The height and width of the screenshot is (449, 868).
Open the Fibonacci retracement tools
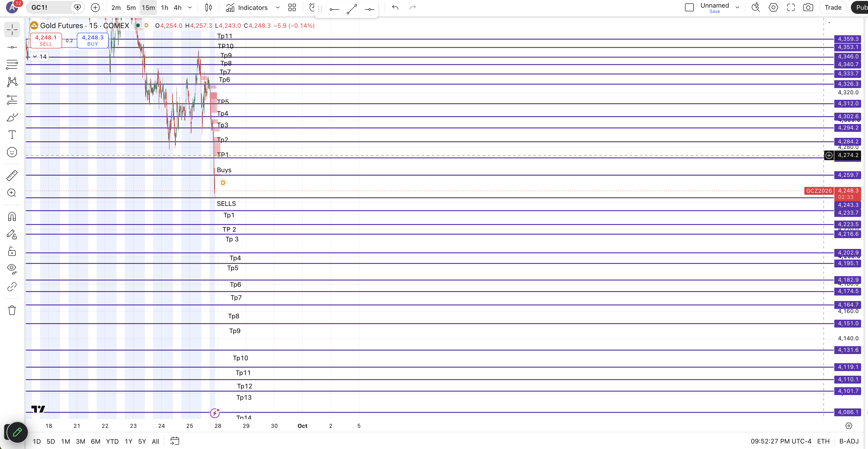point(12,65)
